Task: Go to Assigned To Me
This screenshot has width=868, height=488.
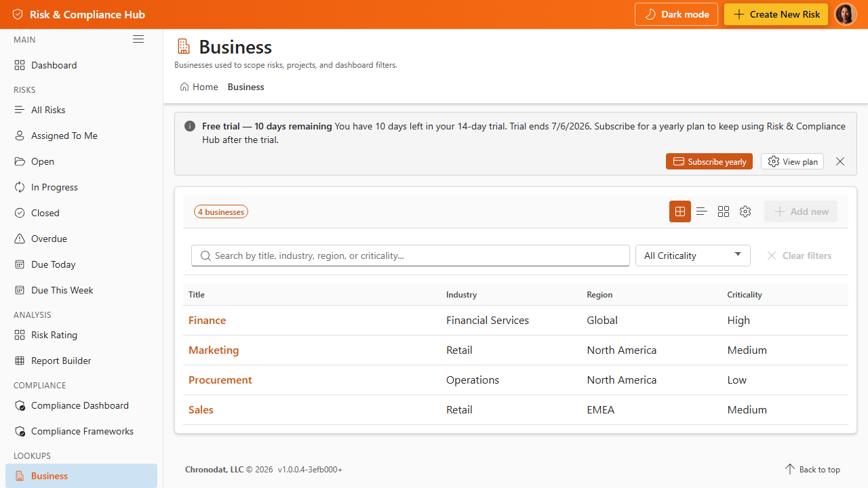Action: point(81,136)
